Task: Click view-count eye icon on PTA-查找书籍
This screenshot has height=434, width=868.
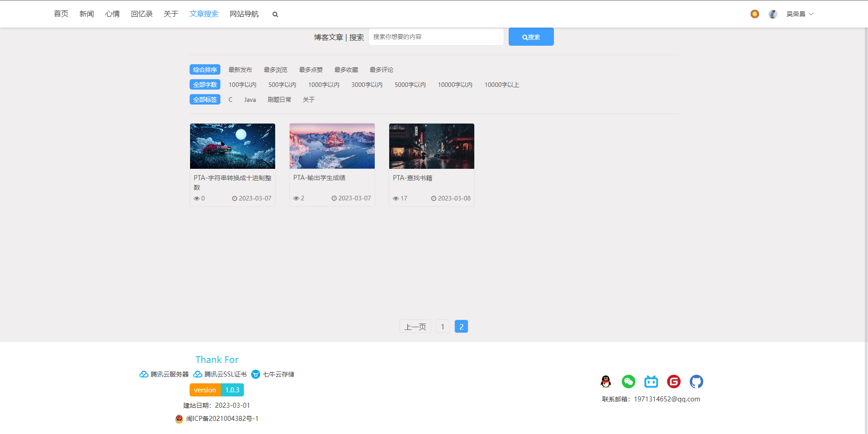Action: click(x=396, y=199)
